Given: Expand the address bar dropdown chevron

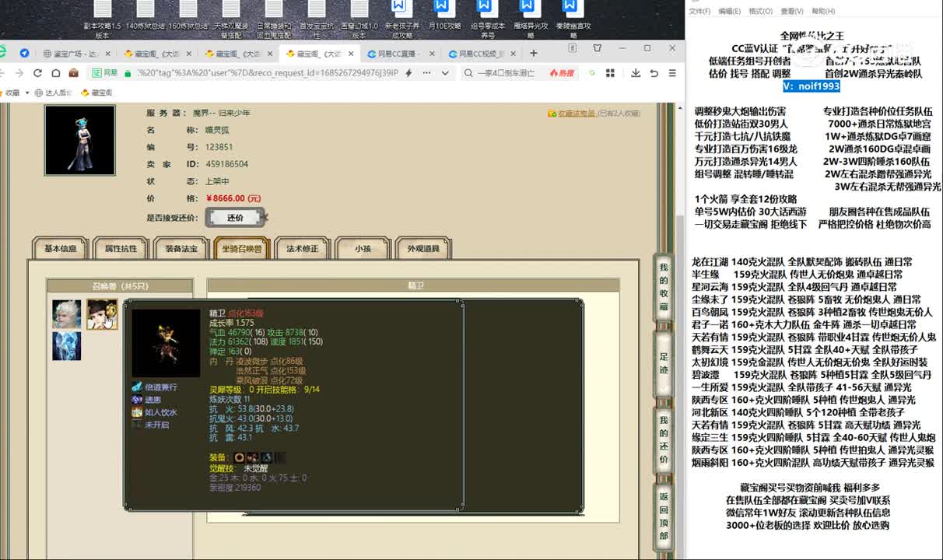Looking at the screenshot, I should (445, 73).
